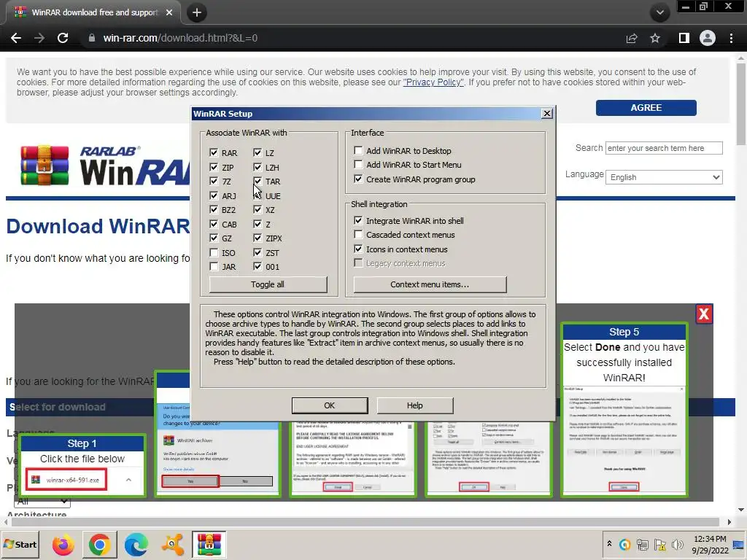Expand the chevron beside winrar-x64-591.exe

128,480
